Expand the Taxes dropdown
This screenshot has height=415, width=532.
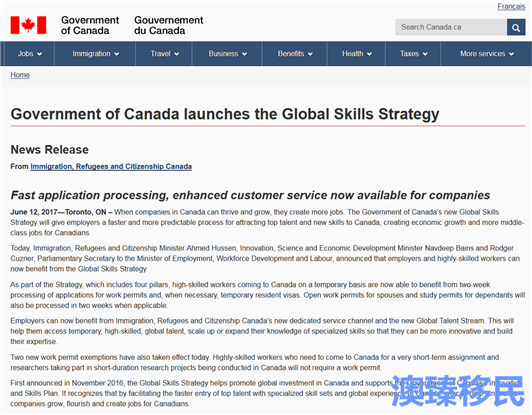pos(413,54)
